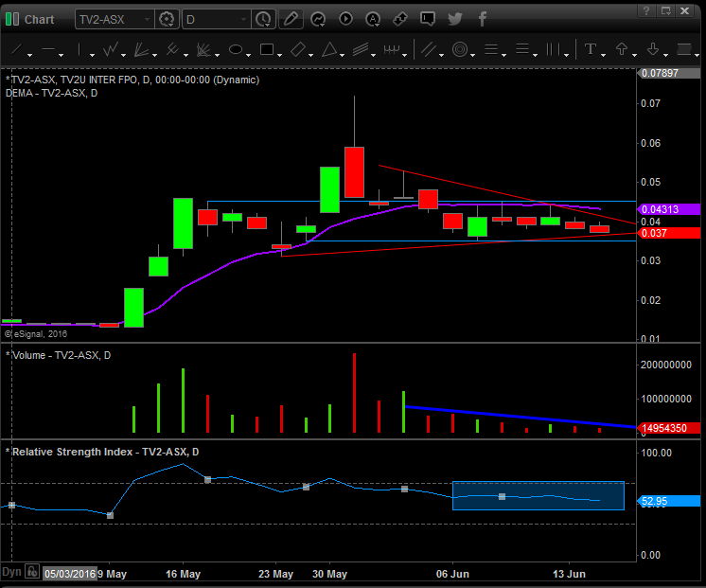Click the 05/03/2016 date field
This screenshot has width=706, height=588.
point(70,574)
